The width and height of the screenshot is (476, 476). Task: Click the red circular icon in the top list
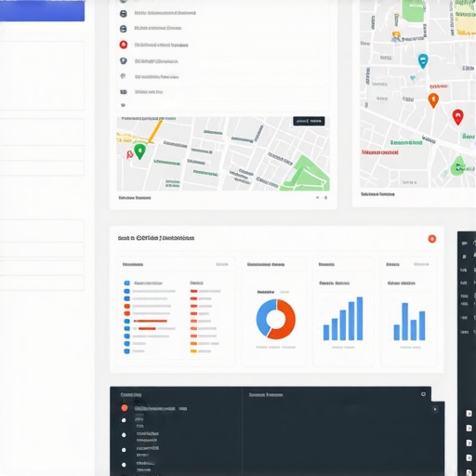coord(124,45)
